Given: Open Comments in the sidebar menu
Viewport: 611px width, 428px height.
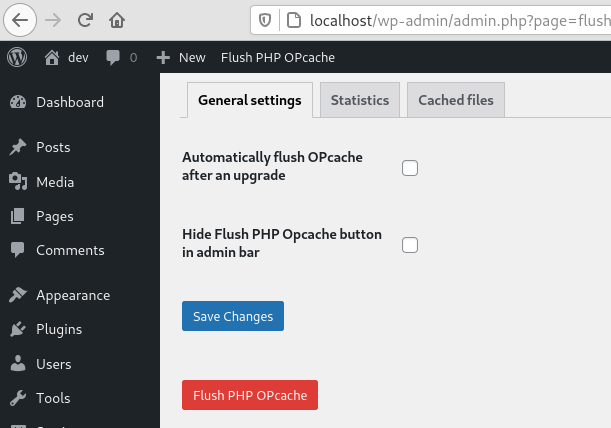Looking at the screenshot, I should pos(70,250).
